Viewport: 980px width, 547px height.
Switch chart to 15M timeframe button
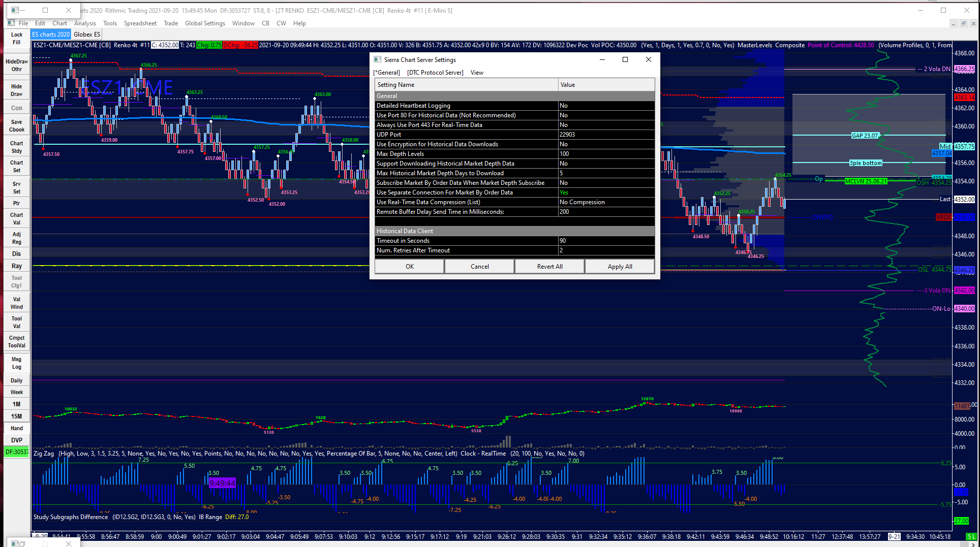[17, 416]
